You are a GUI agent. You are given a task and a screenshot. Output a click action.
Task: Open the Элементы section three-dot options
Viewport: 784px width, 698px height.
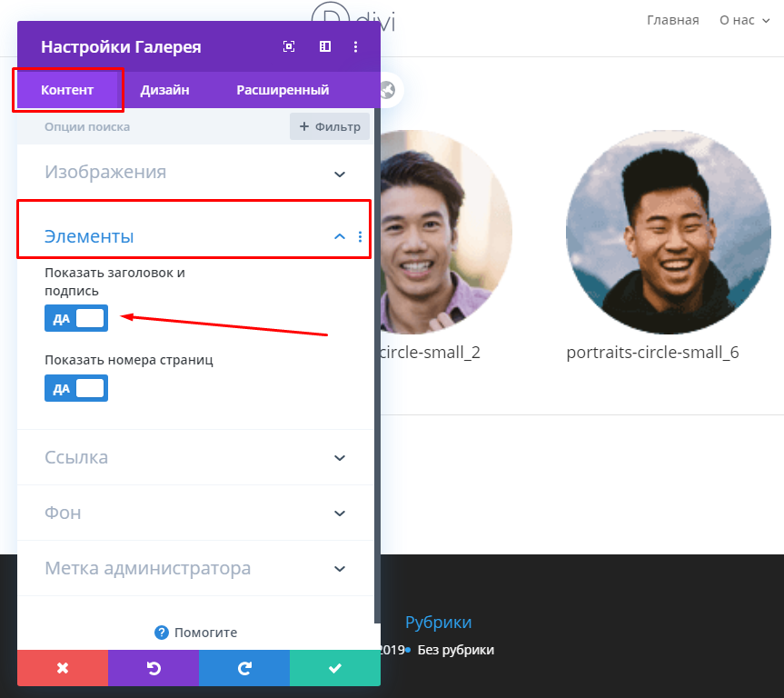pyautogui.click(x=360, y=237)
